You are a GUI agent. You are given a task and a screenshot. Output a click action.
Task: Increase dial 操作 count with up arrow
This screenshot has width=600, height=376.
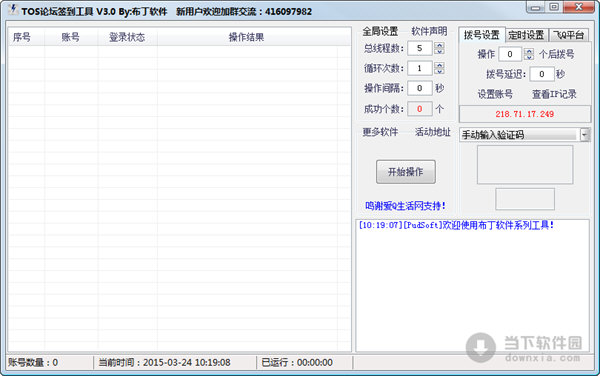[x=528, y=51]
